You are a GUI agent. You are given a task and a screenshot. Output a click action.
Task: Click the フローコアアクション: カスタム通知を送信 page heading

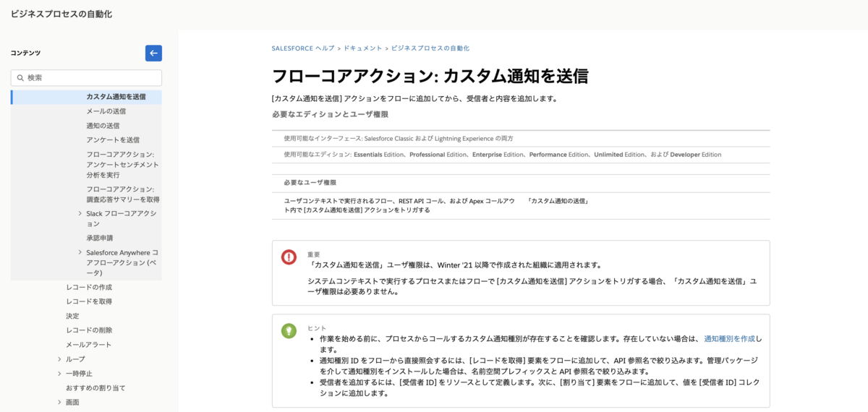[430, 76]
